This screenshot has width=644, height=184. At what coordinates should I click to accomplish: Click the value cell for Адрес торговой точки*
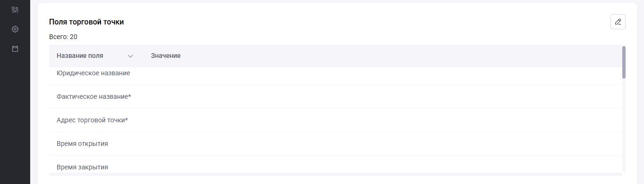click(383, 120)
